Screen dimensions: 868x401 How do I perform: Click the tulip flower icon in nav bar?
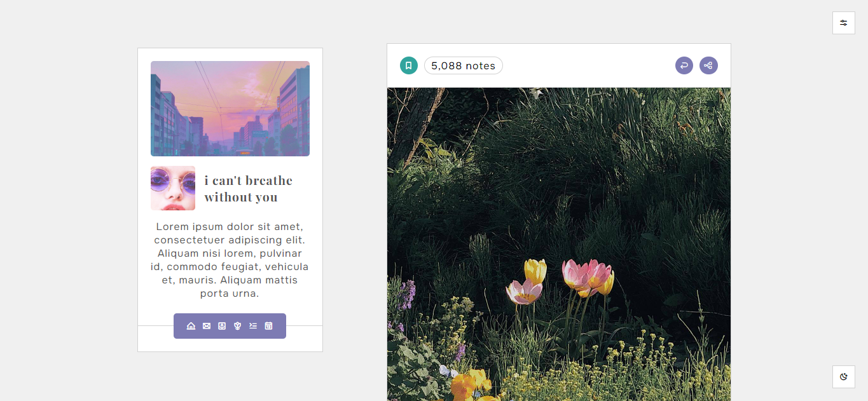pos(237,326)
